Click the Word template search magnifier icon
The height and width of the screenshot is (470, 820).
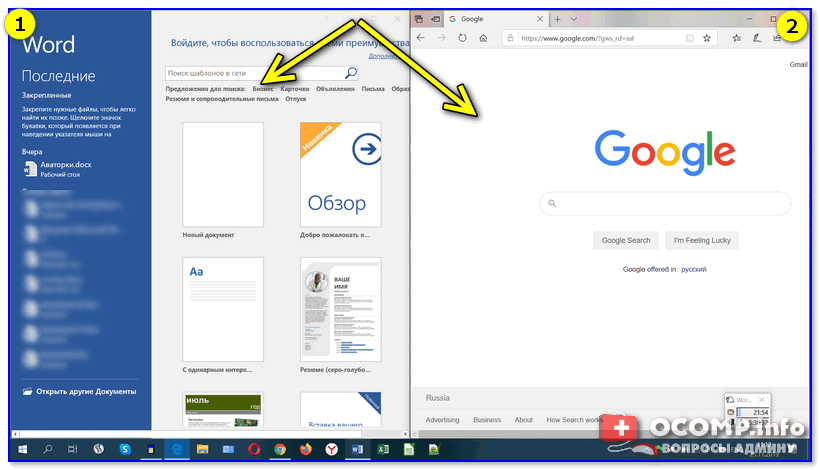click(351, 73)
